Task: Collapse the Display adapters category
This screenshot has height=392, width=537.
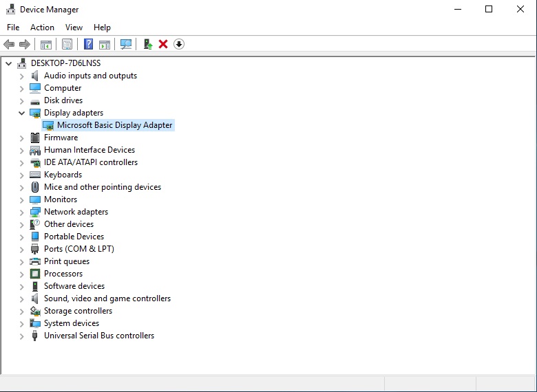Action: click(x=22, y=113)
